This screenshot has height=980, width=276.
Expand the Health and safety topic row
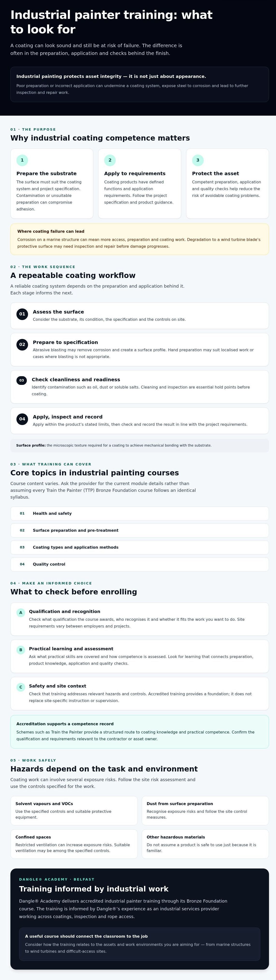coord(139,514)
